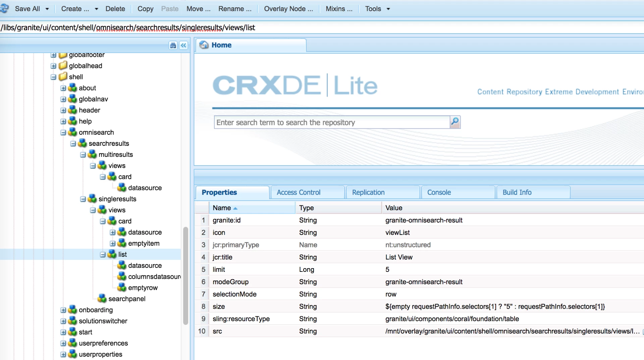Image resolution: width=644 pixels, height=360 pixels.
Task: Expand the globalnav node
Action: (x=63, y=99)
